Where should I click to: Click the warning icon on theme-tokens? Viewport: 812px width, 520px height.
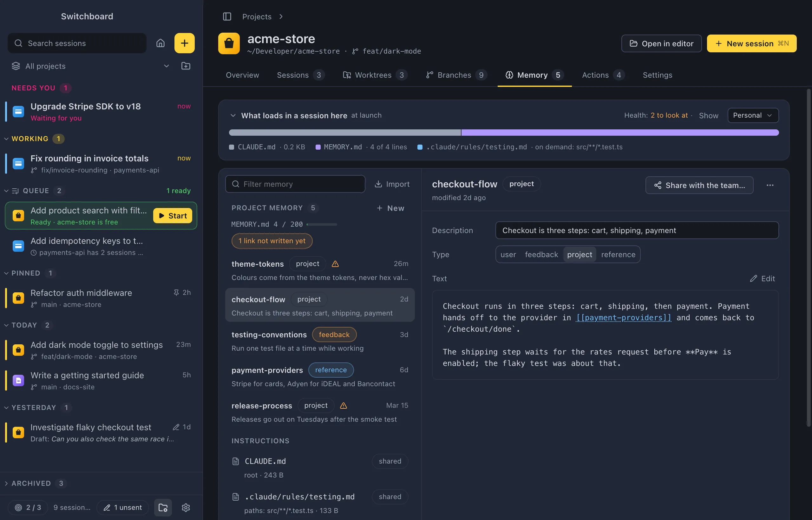tap(335, 264)
